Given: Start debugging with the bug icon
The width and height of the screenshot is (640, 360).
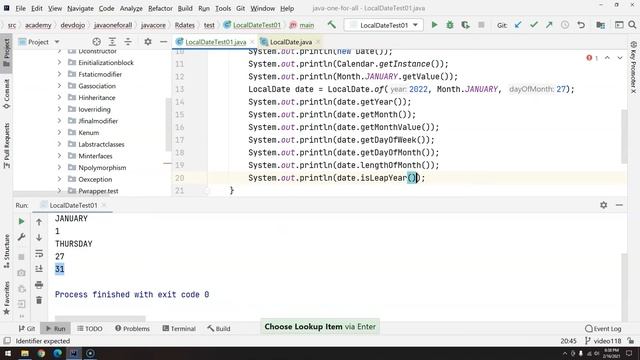Looking at the screenshot, I should (450, 25).
